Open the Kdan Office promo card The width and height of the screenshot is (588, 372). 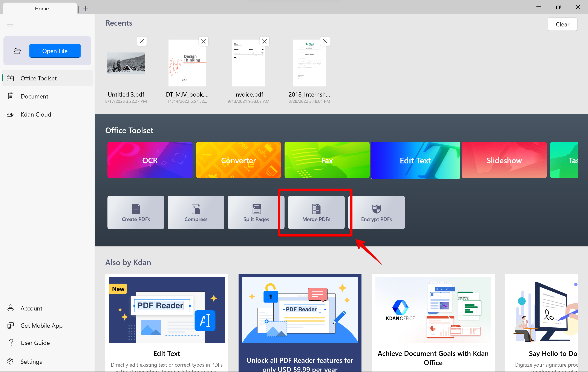pyautogui.click(x=433, y=323)
